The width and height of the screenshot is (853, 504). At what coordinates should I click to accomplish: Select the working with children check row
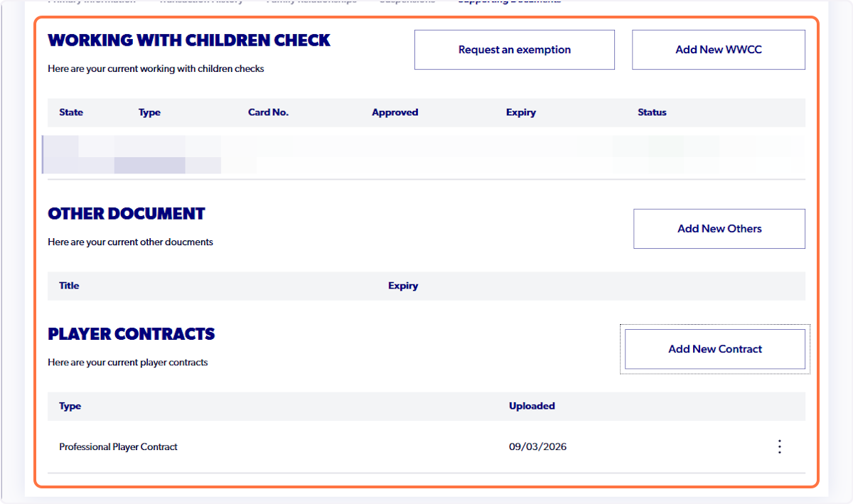pyautogui.click(x=284, y=154)
